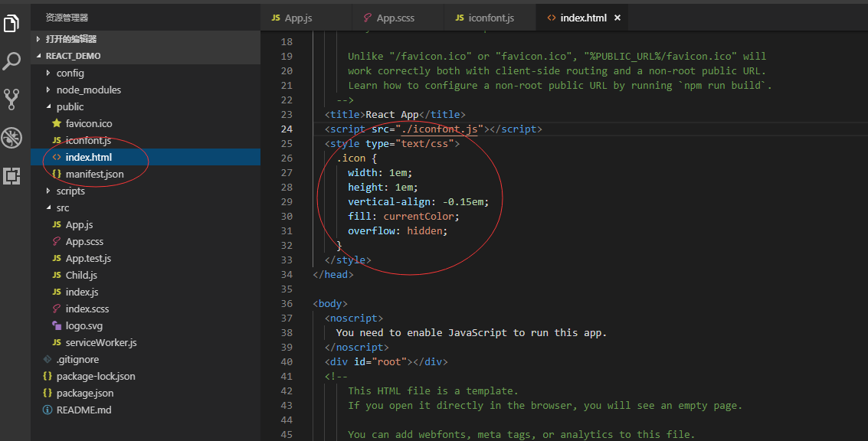Screen dimensions: 868x441
Task: Open the Extensions view icon
Action: coord(11,176)
